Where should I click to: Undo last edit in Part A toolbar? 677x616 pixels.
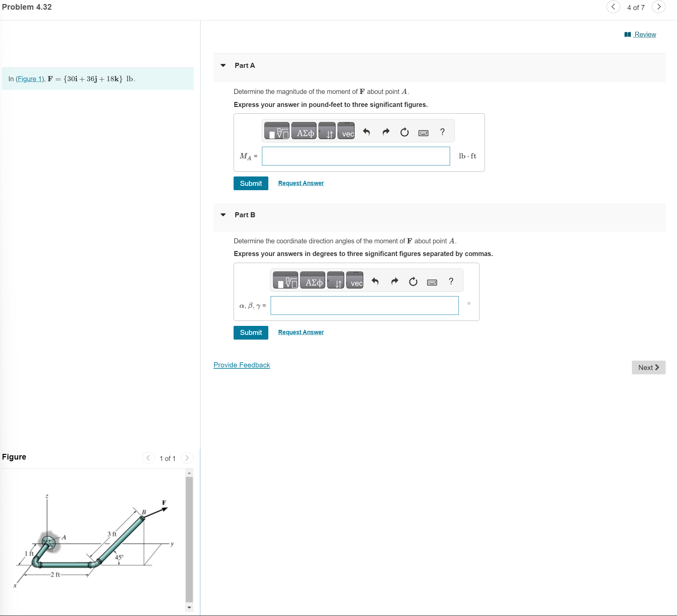pyautogui.click(x=366, y=132)
